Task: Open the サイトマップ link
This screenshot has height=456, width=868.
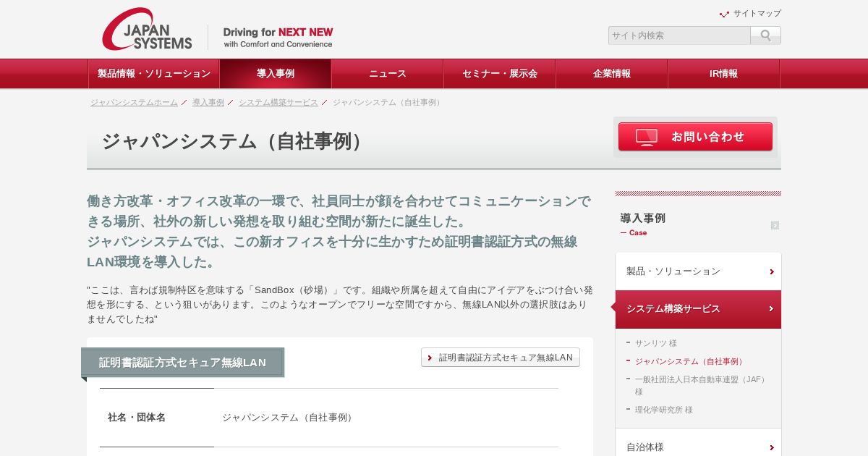Action: coord(757,13)
